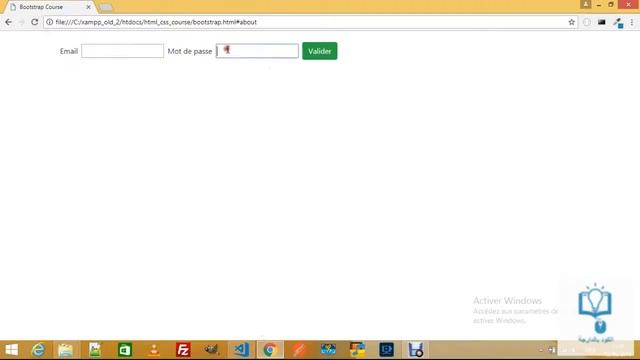Click the Chrome user profile icon

[585, 4]
